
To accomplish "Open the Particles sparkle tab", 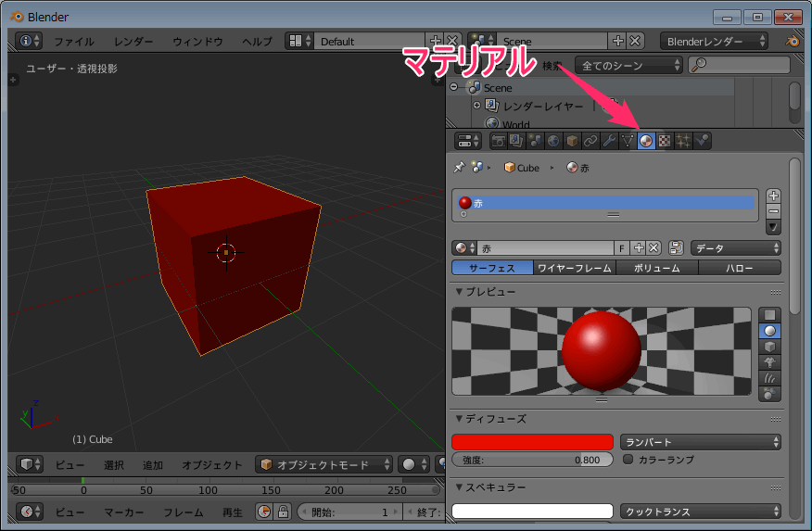I will click(683, 141).
